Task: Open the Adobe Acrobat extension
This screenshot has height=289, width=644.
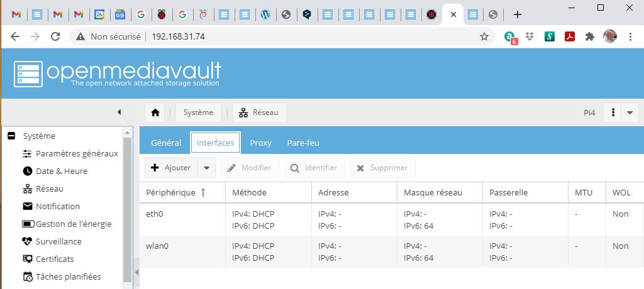Action: point(570,36)
